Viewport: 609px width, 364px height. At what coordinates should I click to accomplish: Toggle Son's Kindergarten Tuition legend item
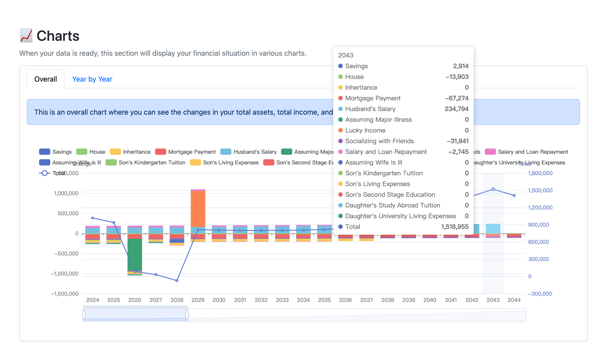(111, 163)
